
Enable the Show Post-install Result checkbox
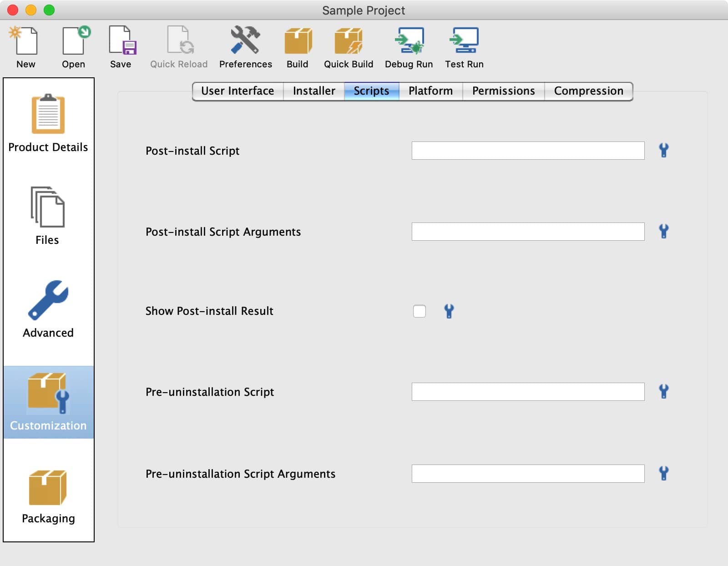click(x=420, y=311)
